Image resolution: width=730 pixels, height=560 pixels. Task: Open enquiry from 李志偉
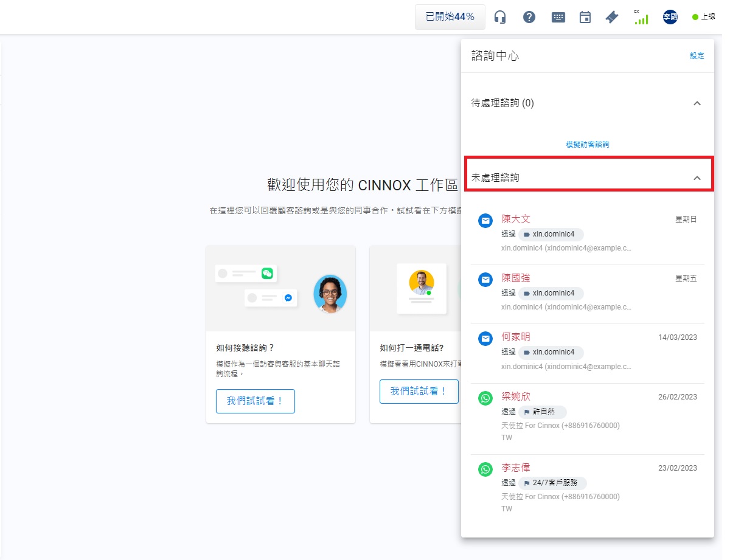(588, 490)
